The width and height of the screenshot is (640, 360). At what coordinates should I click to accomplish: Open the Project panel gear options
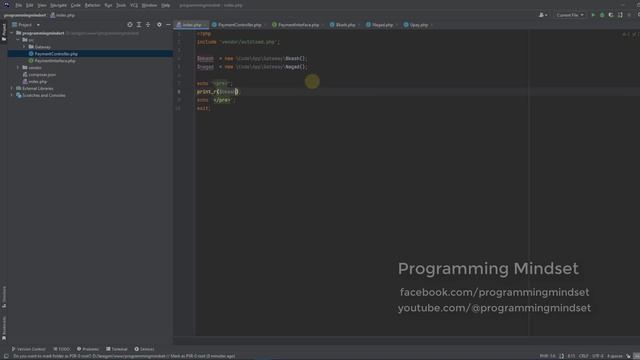pyautogui.click(x=159, y=25)
